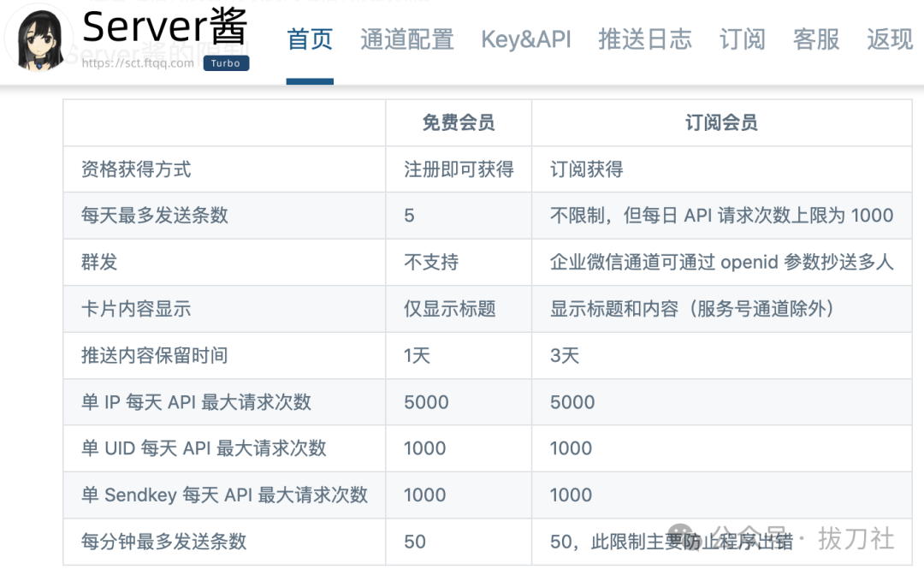The height and width of the screenshot is (575, 924).
Task: Click free member 1000 in the UID row
Action: [x=424, y=448]
